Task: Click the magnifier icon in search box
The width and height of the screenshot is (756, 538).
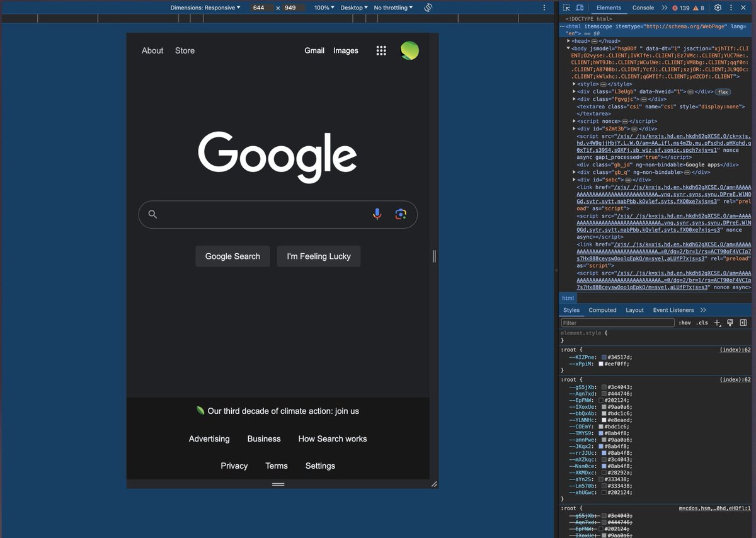Action: (152, 214)
